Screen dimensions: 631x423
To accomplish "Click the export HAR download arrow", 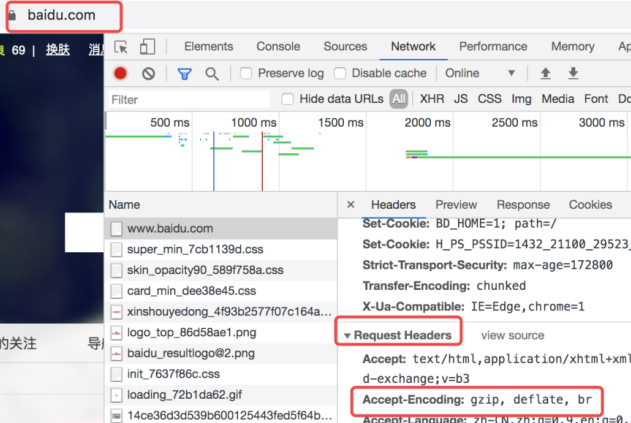I will [x=573, y=73].
